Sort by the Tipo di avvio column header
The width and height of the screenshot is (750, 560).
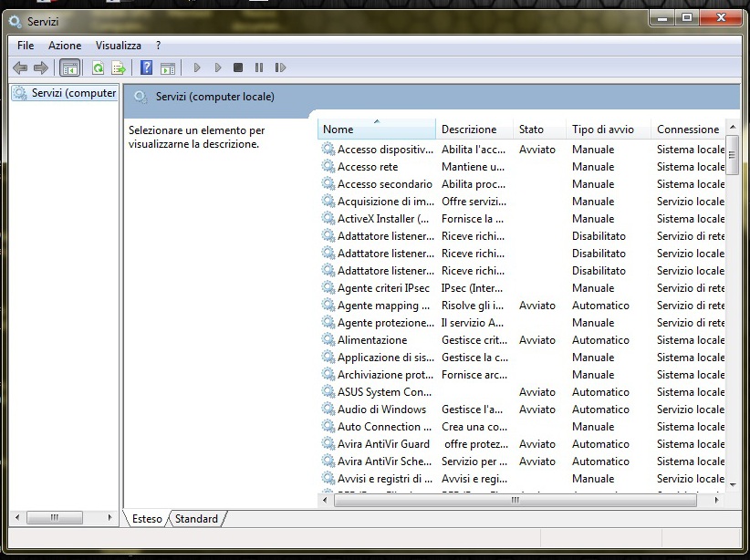(603, 130)
